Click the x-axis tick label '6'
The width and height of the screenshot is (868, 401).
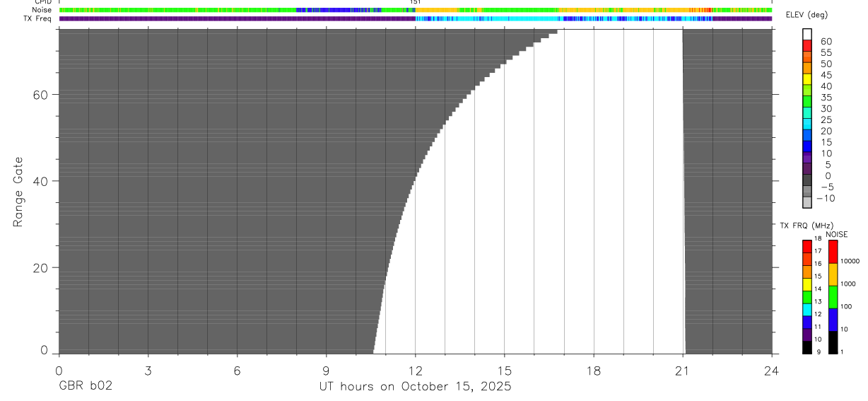coord(237,370)
